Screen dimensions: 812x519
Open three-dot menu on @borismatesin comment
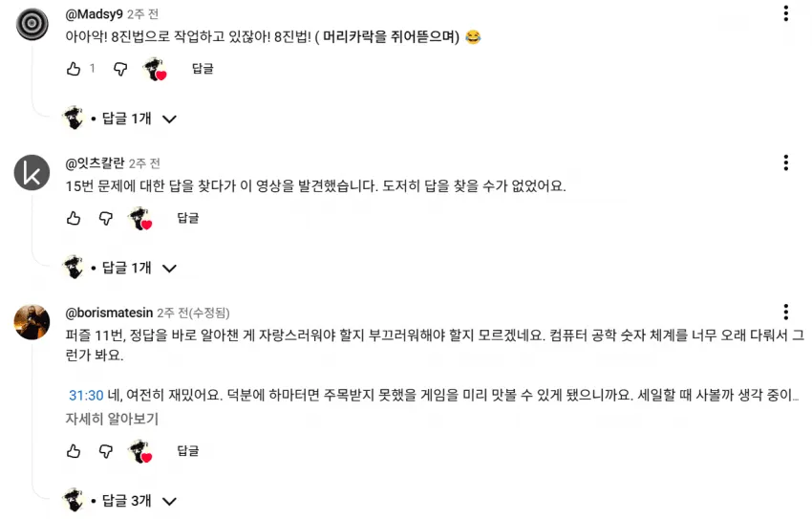coord(785,312)
